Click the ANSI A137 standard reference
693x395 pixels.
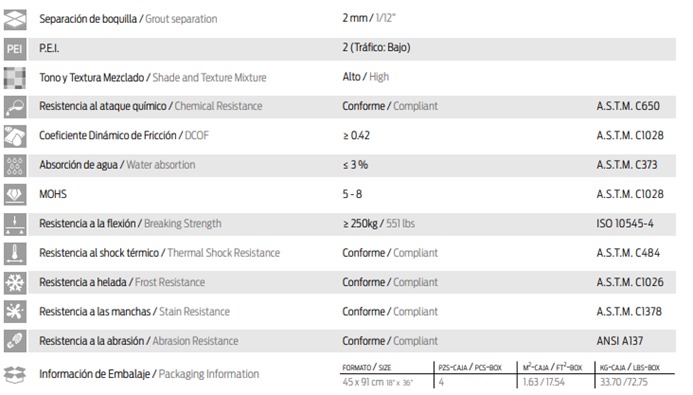[x=620, y=341]
